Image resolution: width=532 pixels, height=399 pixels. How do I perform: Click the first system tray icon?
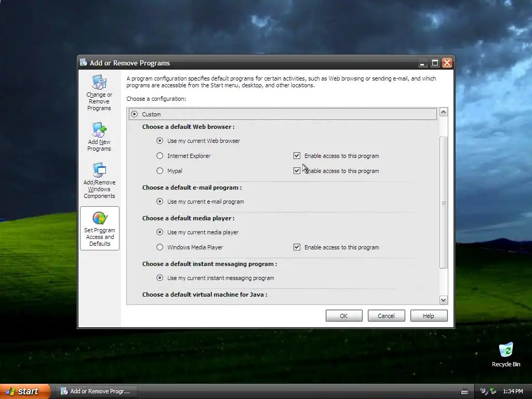(484, 391)
